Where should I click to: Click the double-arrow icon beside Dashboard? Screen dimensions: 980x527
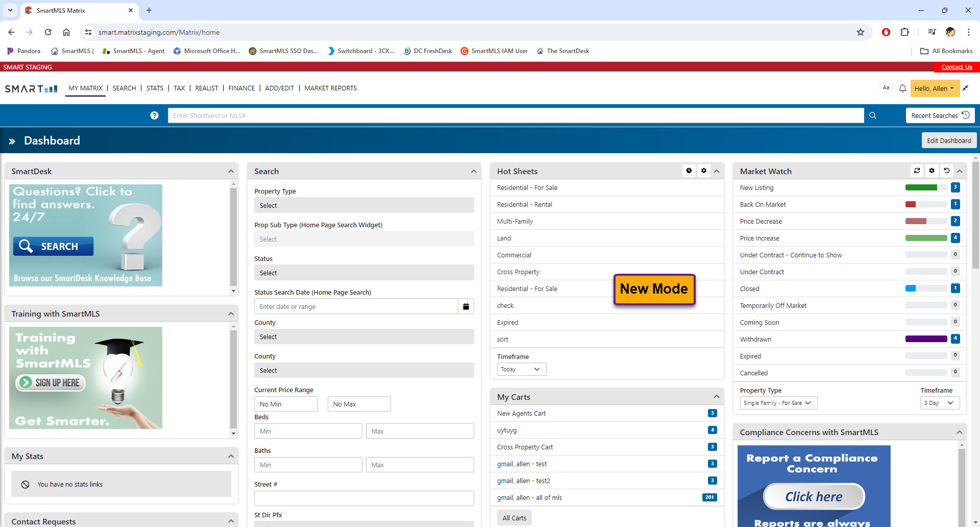pyautogui.click(x=12, y=141)
